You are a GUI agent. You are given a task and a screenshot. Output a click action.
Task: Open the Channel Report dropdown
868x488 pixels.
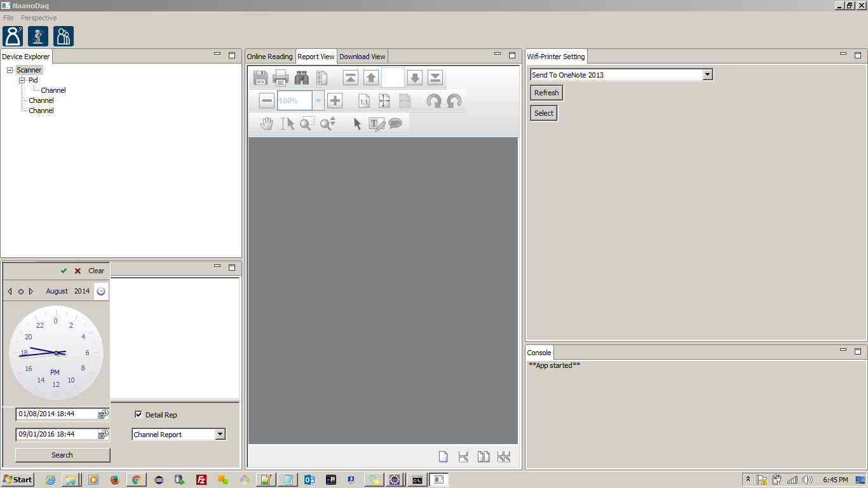[220, 435]
